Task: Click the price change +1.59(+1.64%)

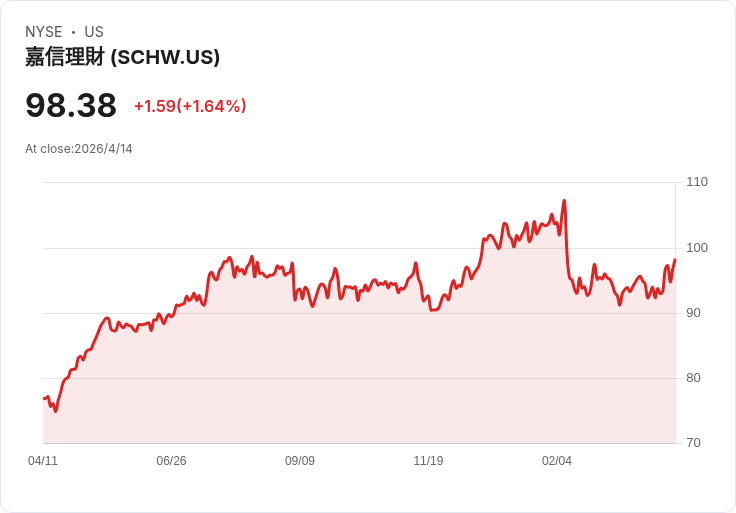Action: pyautogui.click(x=190, y=106)
